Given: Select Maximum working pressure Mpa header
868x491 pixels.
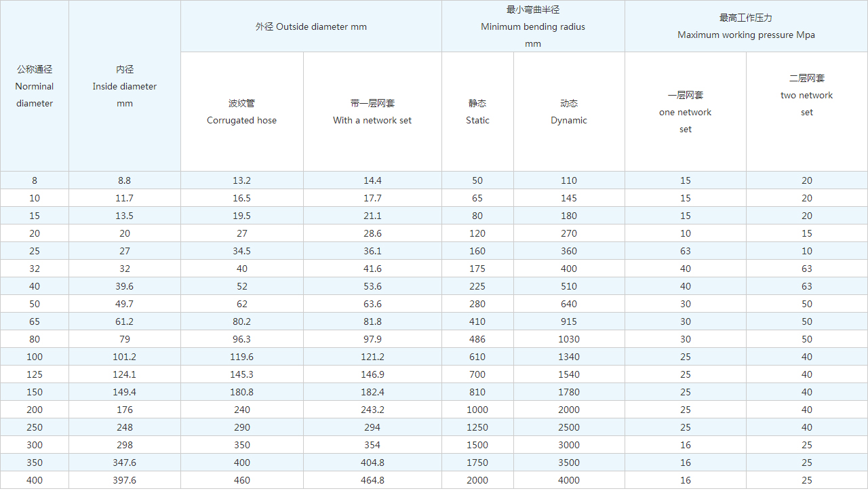Looking at the screenshot, I should point(746,26).
